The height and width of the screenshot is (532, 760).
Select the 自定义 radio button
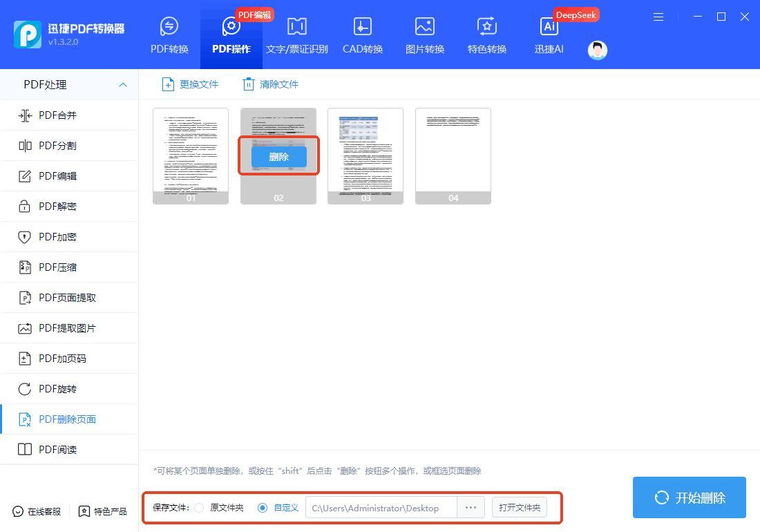pyautogui.click(x=263, y=508)
